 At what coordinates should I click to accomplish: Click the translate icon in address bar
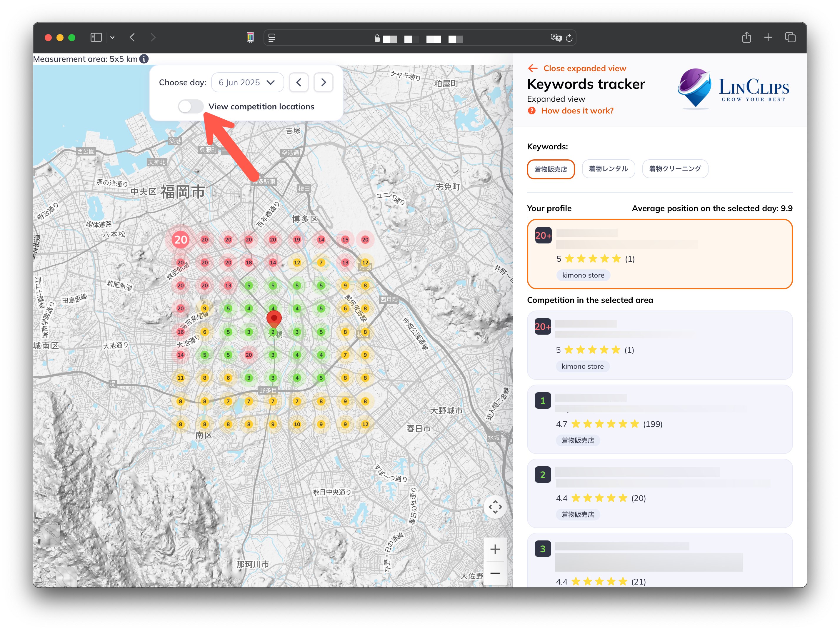pyautogui.click(x=556, y=38)
